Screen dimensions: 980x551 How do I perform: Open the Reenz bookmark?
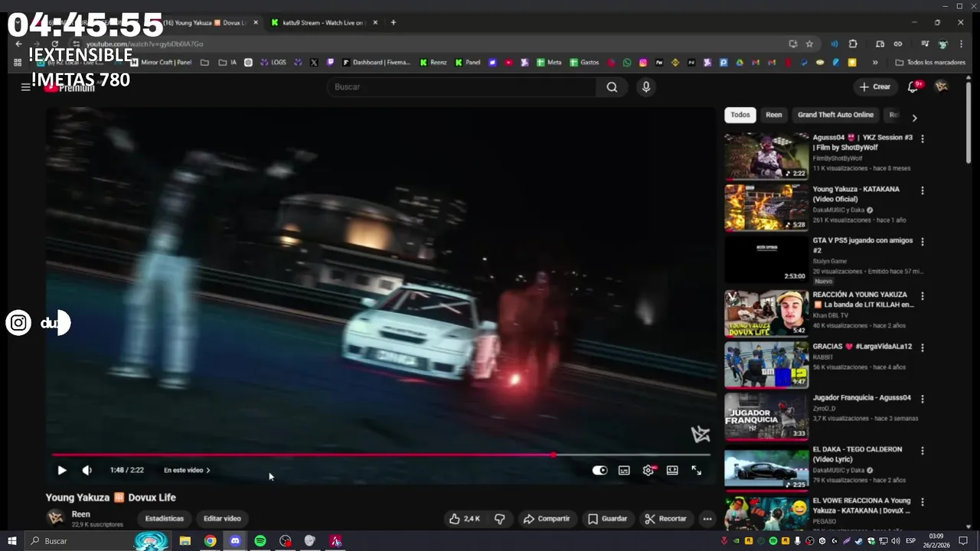tap(433, 63)
